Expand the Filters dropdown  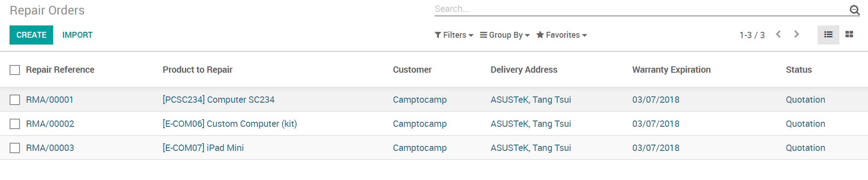tap(454, 35)
